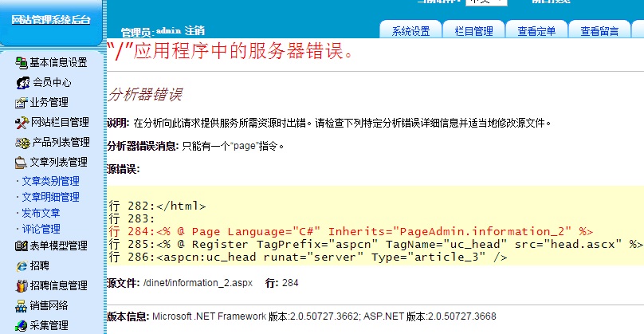Click the 产品列表管理 icon
Screen dimensions: 644x334
pos(22,142)
